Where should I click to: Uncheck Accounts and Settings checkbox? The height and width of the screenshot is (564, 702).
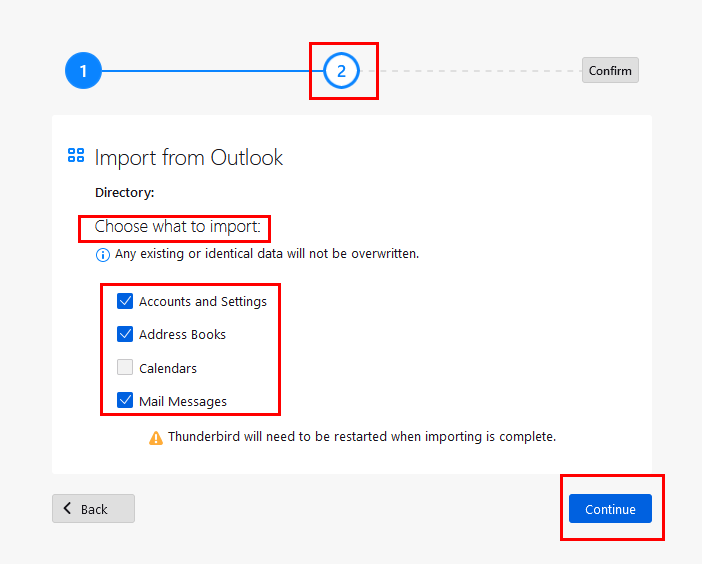pos(125,301)
